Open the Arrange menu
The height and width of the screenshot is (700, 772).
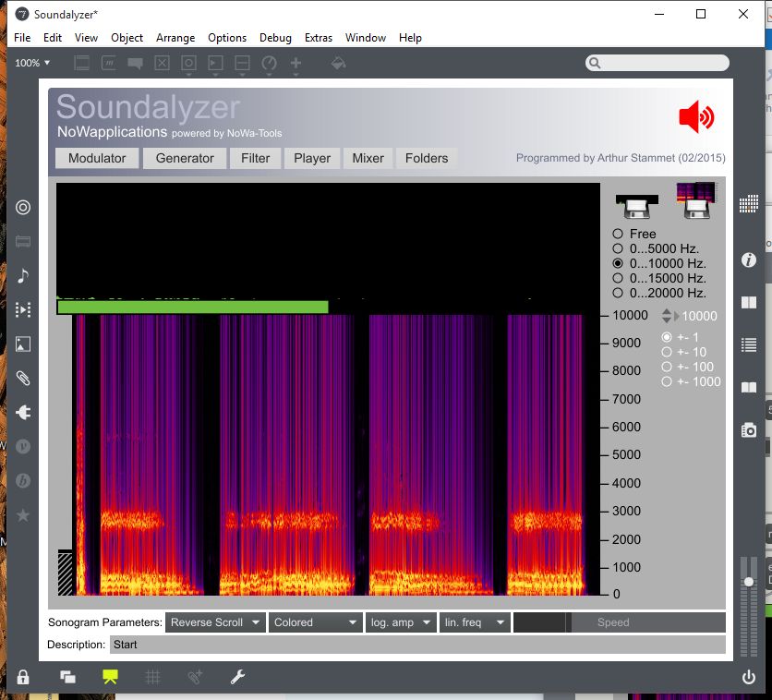click(175, 38)
